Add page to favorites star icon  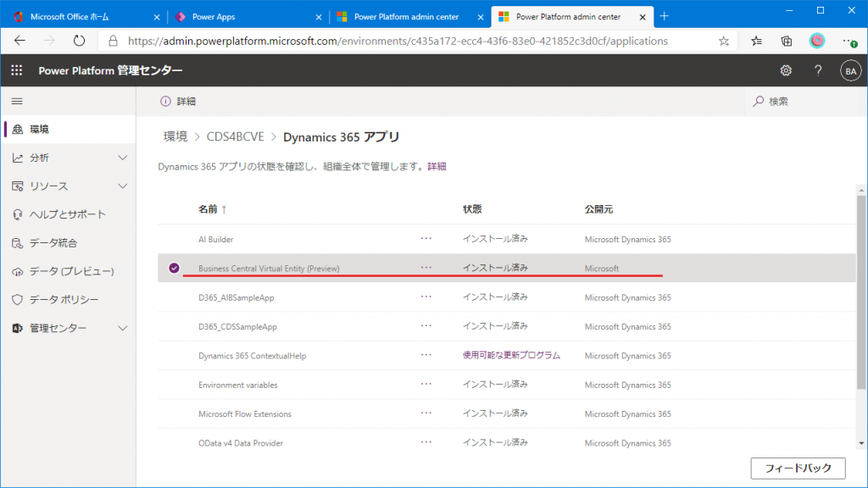click(724, 41)
